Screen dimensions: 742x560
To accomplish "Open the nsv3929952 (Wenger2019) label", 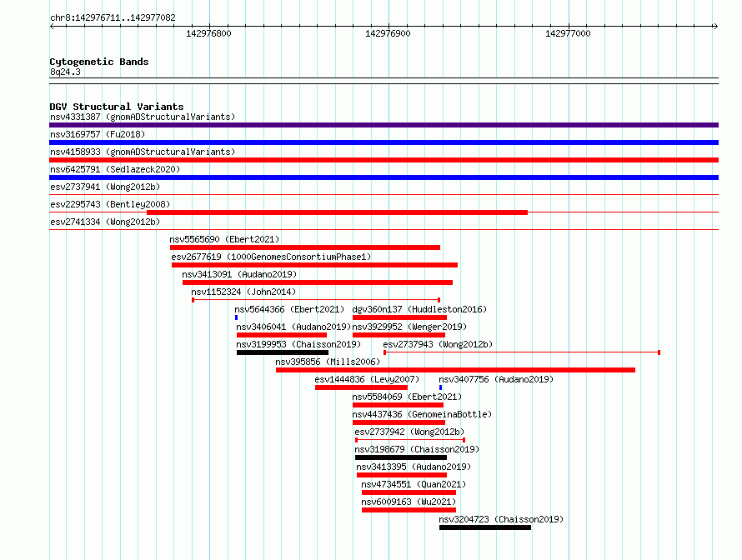I will click(409, 327).
